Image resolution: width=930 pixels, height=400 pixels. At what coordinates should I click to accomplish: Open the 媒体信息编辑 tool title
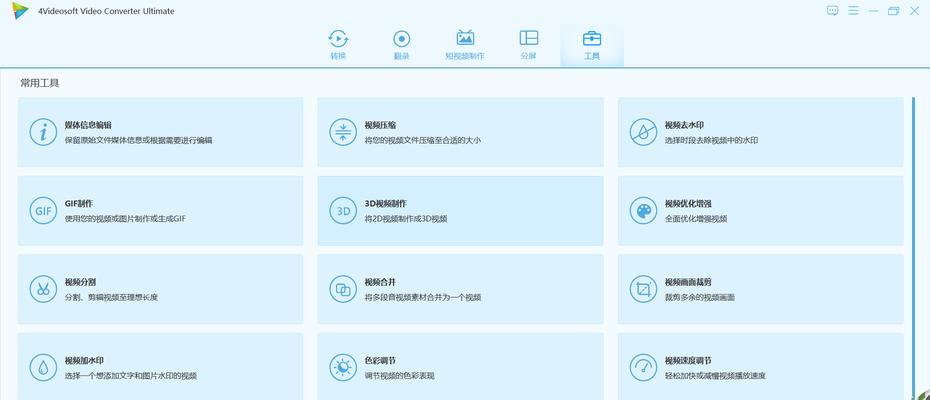(x=88, y=125)
